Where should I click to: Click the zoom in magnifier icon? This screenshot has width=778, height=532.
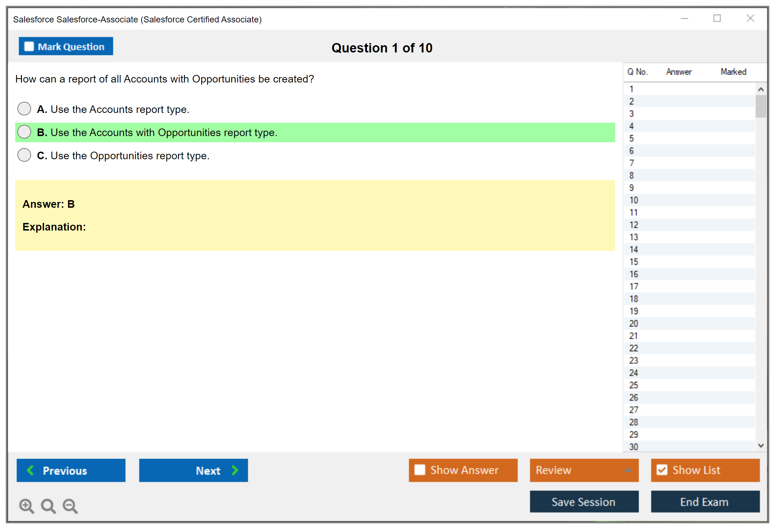tap(26, 506)
